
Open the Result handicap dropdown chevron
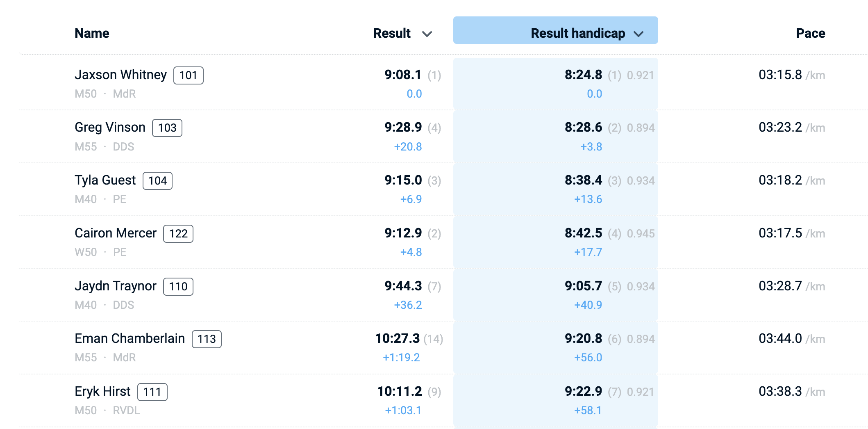coord(639,34)
